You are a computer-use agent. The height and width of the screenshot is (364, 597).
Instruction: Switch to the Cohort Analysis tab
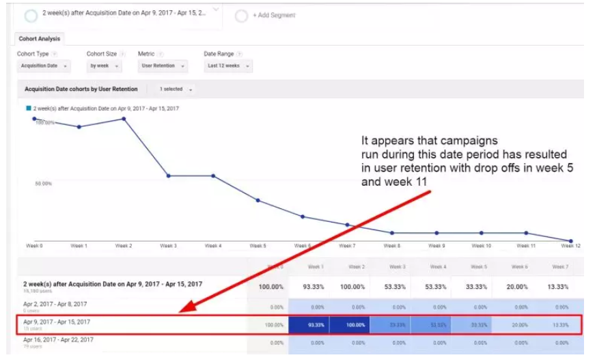tap(39, 39)
